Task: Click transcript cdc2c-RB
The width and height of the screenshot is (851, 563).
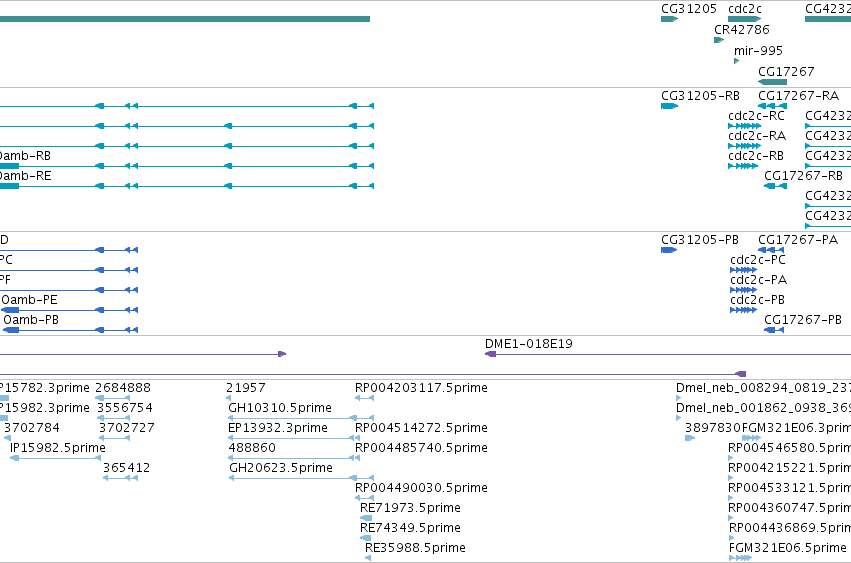Action: click(x=743, y=166)
